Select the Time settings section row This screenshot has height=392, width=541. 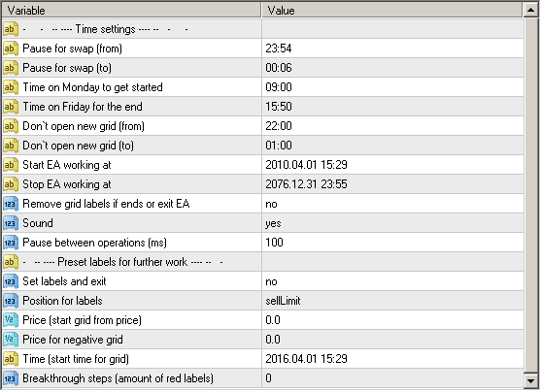tap(262, 29)
